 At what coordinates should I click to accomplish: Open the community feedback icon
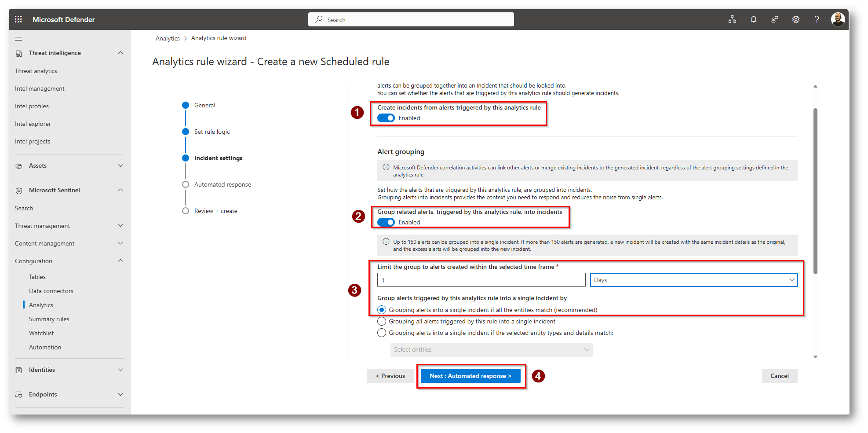pyautogui.click(x=775, y=19)
